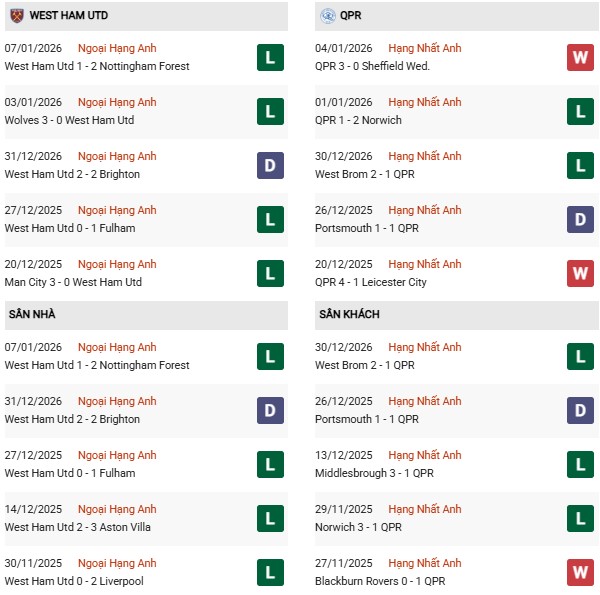
Task: Select the West Ham Utd team header
Action: coord(69,16)
